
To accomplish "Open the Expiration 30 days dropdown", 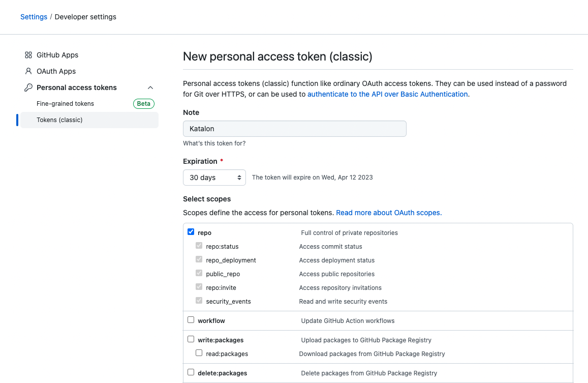I will (x=214, y=178).
